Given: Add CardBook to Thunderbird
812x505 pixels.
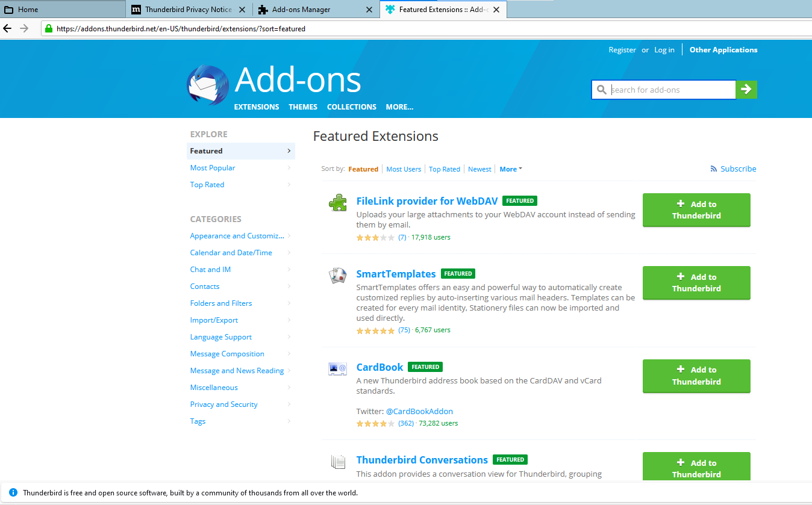Looking at the screenshot, I should (696, 376).
